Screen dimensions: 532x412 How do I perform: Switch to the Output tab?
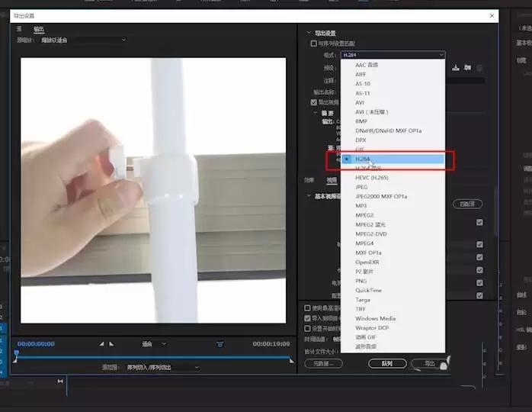(x=38, y=29)
